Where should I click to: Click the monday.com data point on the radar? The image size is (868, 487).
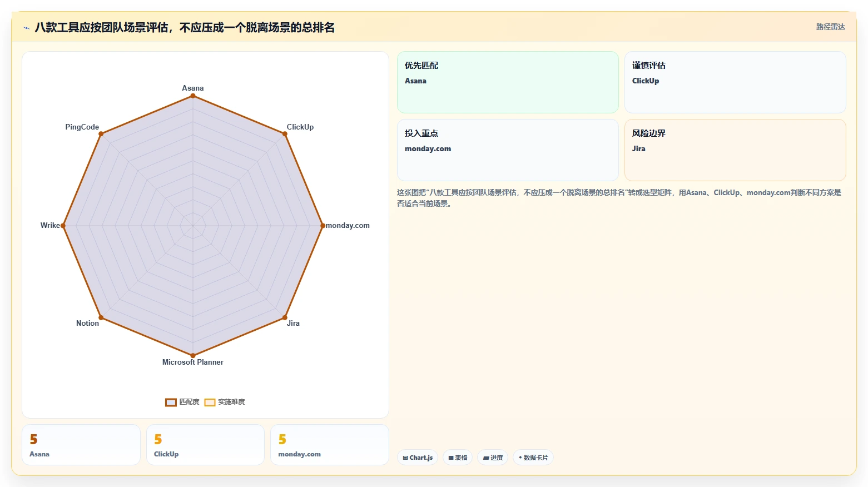tap(323, 226)
